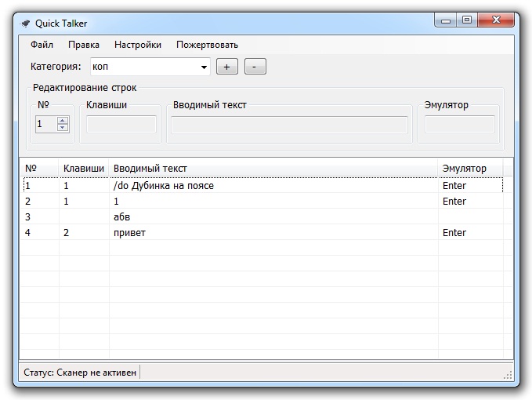The width and height of the screenshot is (532, 400).
Task: Remove category with the - button
Action: pyautogui.click(x=255, y=67)
